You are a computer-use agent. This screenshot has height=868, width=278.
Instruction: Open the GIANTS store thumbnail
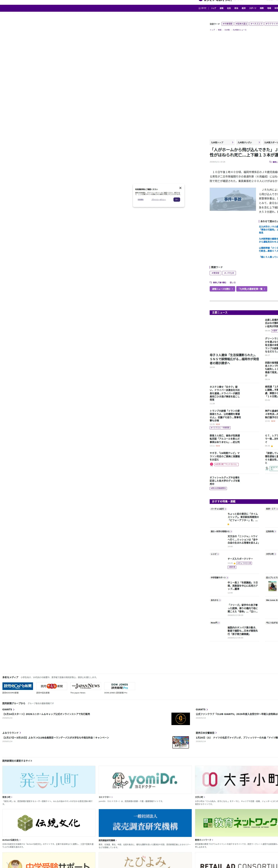[x=181, y=719]
